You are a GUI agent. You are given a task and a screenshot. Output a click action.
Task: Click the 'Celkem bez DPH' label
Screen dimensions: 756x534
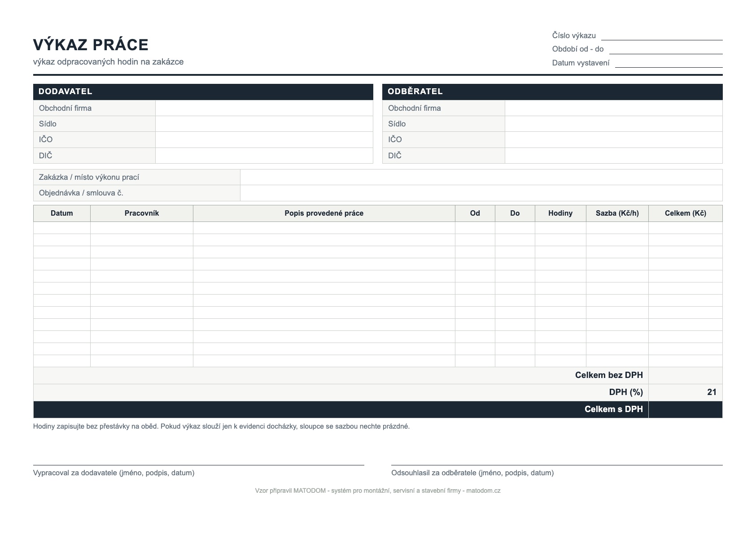[x=609, y=375]
